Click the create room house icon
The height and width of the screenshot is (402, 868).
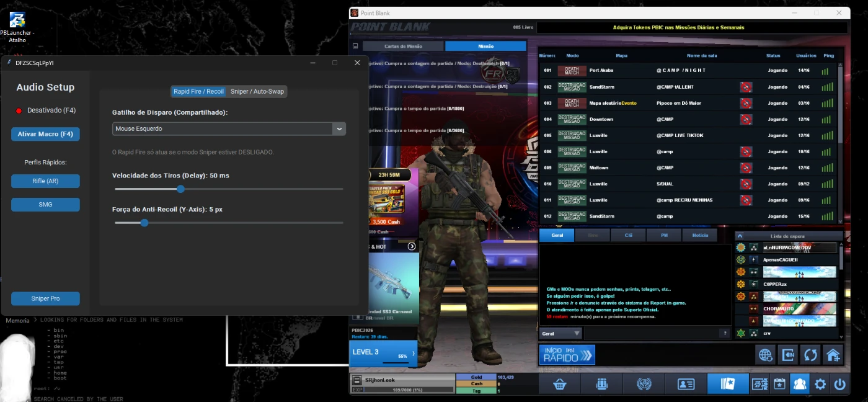(833, 355)
